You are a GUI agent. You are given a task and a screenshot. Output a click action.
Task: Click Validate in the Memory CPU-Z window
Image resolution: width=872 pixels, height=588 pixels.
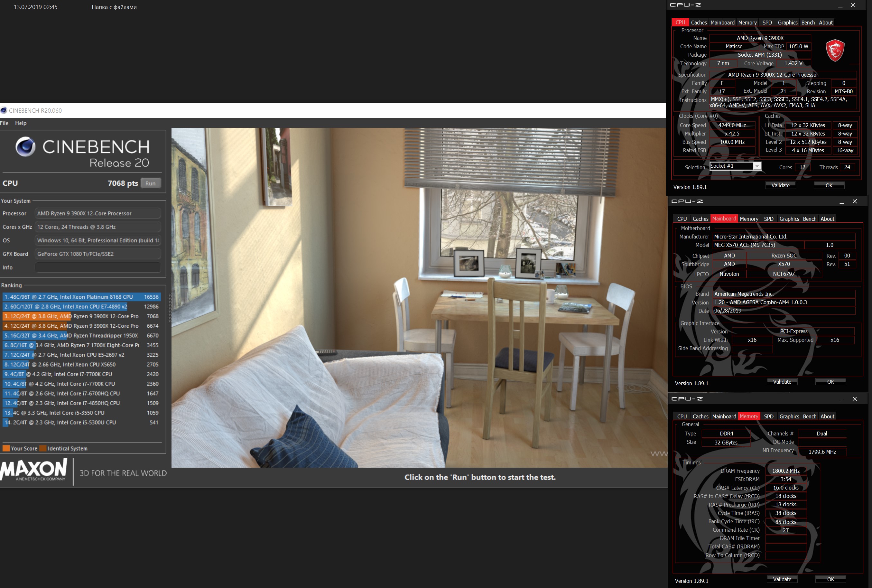(782, 579)
